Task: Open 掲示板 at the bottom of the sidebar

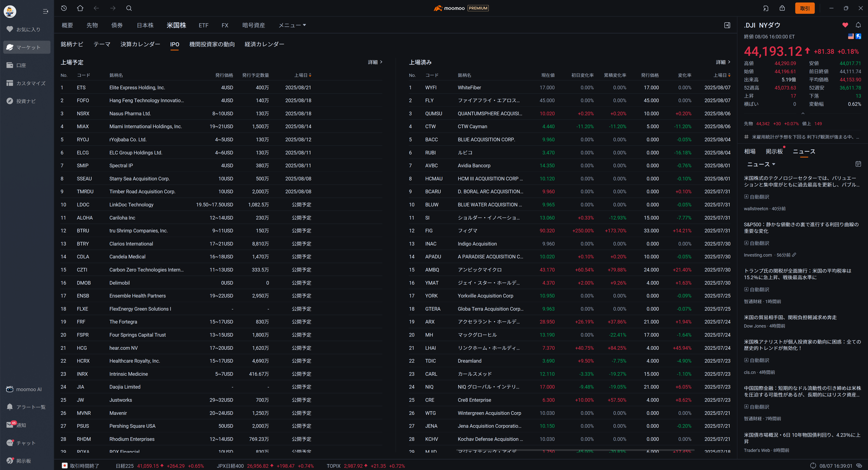Action: [27, 461]
